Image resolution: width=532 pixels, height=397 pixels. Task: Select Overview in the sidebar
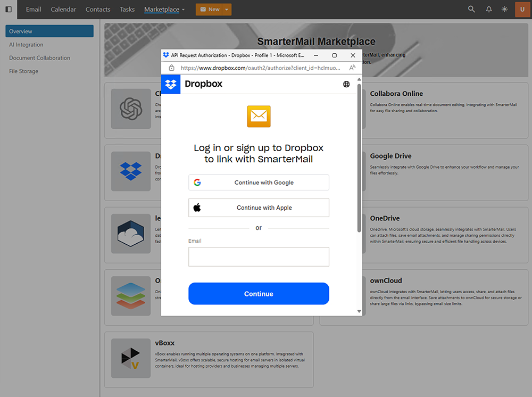pos(49,31)
